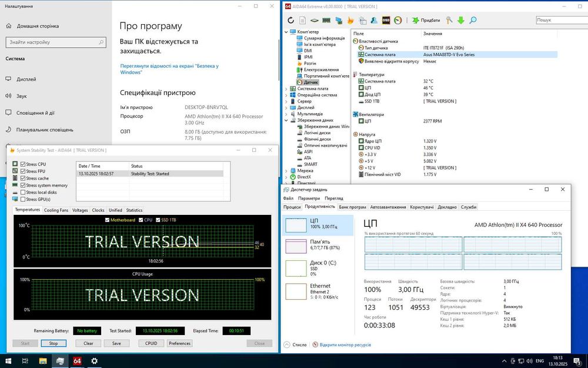Disable the Stress FPU checkbox

pyautogui.click(x=23, y=171)
